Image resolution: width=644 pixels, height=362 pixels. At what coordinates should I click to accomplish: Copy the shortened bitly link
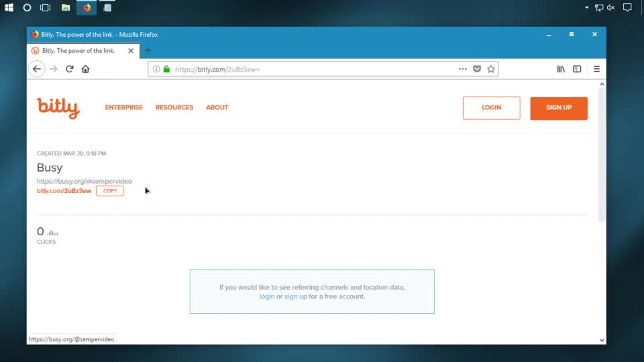click(x=109, y=191)
